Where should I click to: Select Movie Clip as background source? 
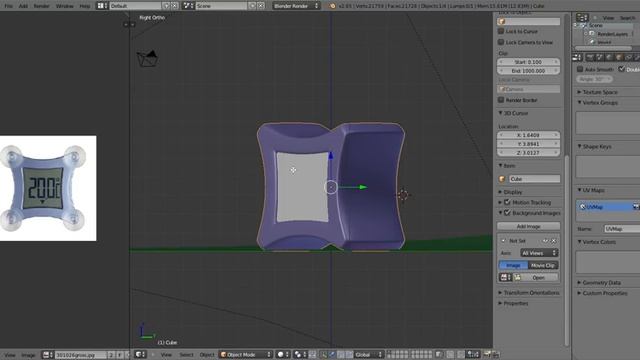click(543, 265)
